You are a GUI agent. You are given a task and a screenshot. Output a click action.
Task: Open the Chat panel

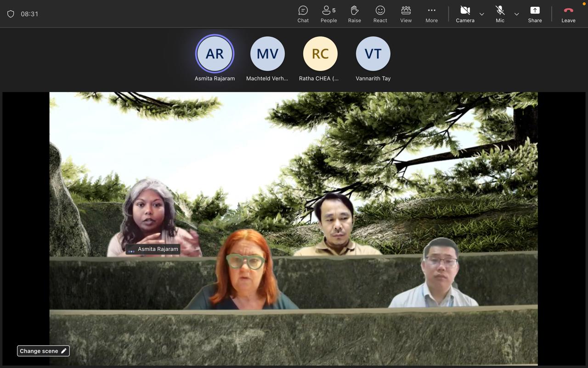pyautogui.click(x=303, y=14)
